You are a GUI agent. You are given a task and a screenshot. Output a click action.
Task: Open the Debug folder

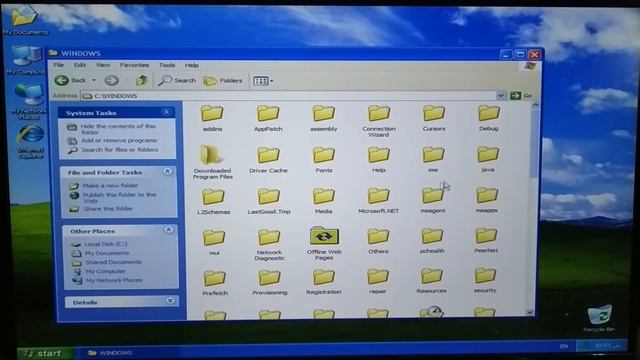point(489,118)
